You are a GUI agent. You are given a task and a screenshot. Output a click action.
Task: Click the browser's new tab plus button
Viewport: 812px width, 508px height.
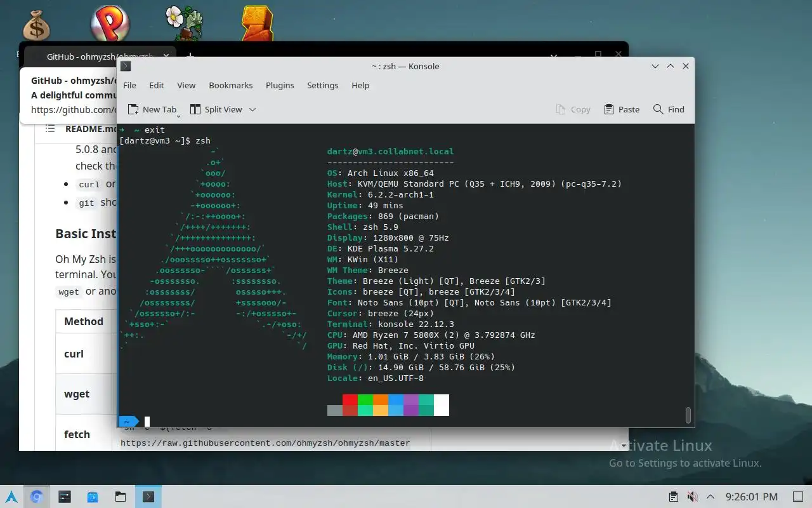(190, 57)
